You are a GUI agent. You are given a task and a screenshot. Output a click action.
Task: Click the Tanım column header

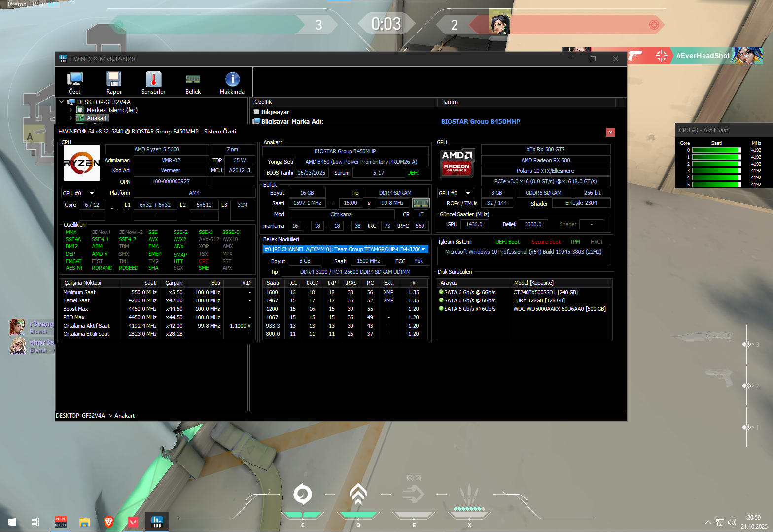pyautogui.click(x=527, y=102)
